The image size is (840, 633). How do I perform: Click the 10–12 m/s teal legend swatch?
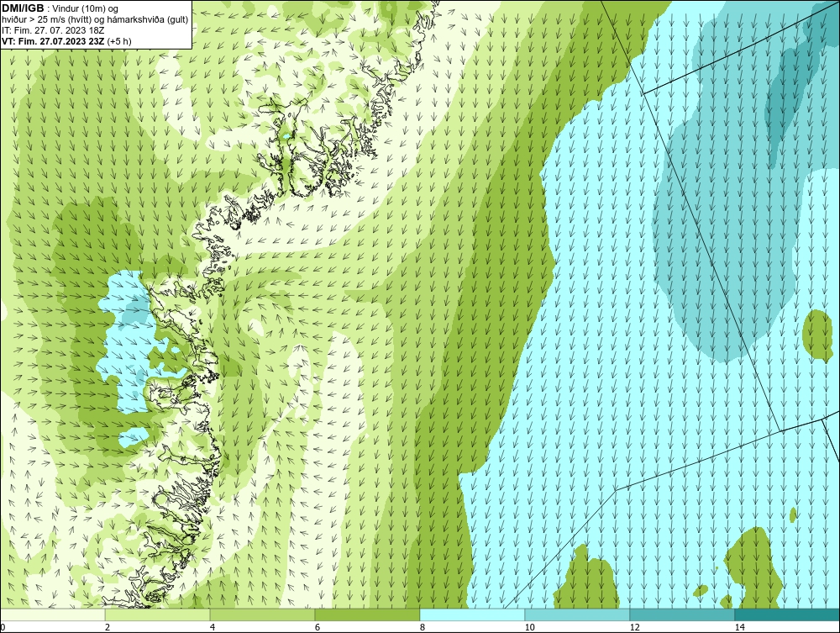(578, 615)
